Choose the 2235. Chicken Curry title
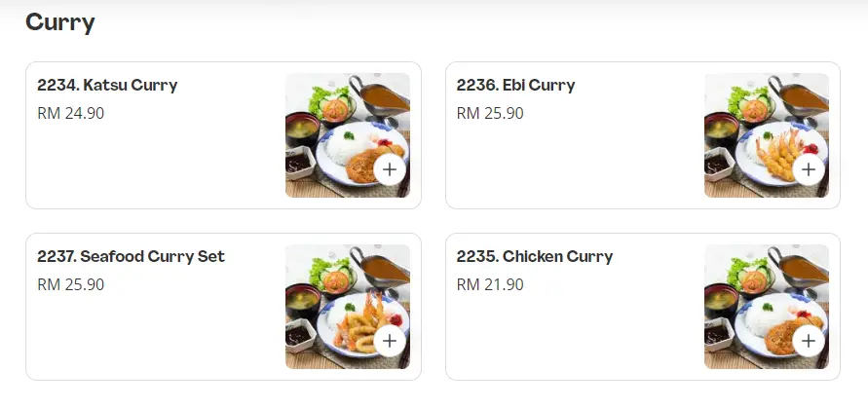The image size is (868, 408). 534,257
